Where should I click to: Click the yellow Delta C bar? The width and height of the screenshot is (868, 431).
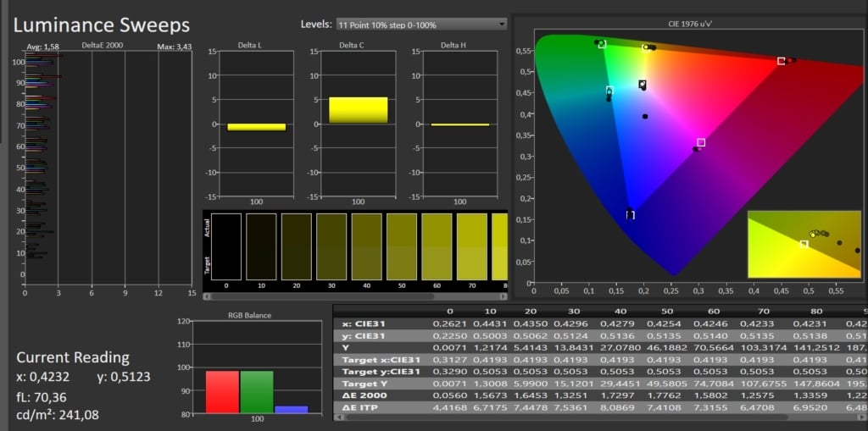tap(359, 110)
